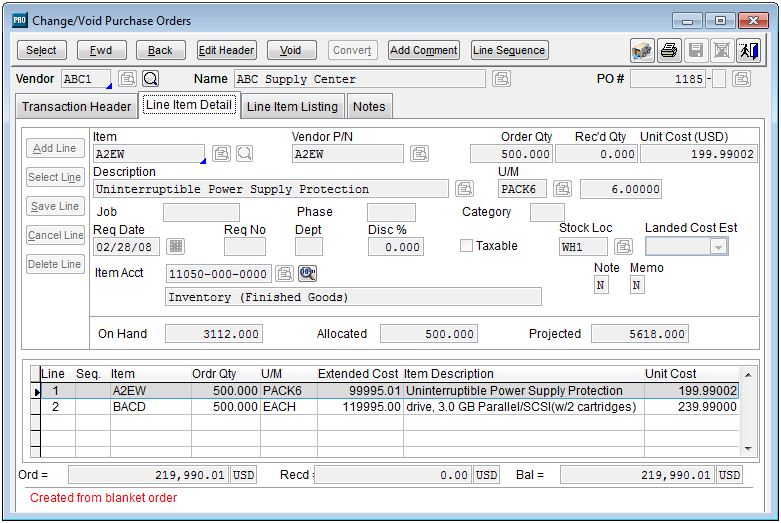Screen dimensions: 781x523
Task: Expand the Landed Cost Est dropdown
Action: click(x=718, y=247)
